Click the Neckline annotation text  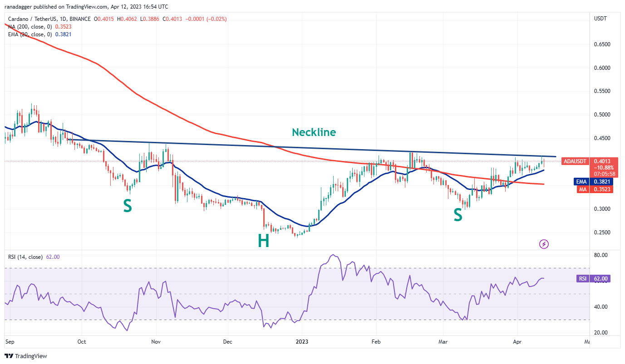tap(314, 132)
